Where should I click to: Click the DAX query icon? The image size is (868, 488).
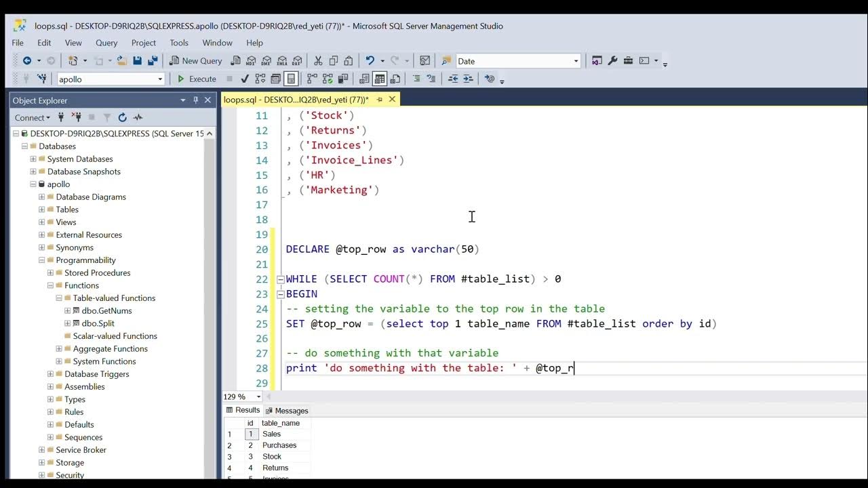(x=298, y=61)
